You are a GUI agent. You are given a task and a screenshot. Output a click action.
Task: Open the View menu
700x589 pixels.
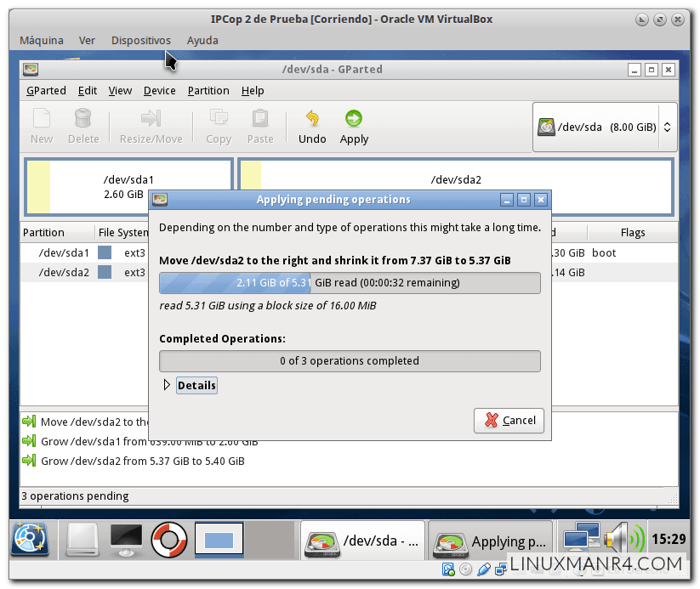[x=120, y=91]
